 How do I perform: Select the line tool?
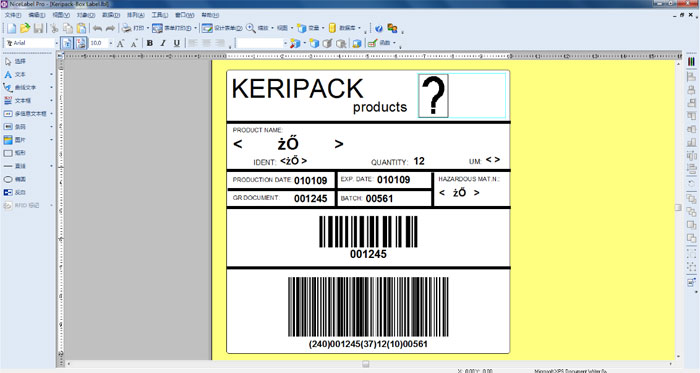pos(15,166)
